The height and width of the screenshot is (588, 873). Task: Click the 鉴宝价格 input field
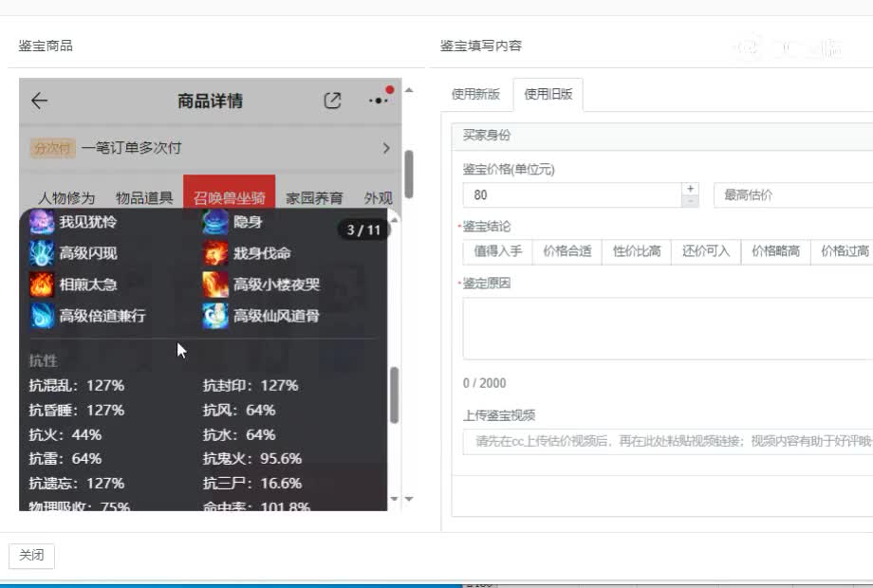pyautogui.click(x=572, y=195)
